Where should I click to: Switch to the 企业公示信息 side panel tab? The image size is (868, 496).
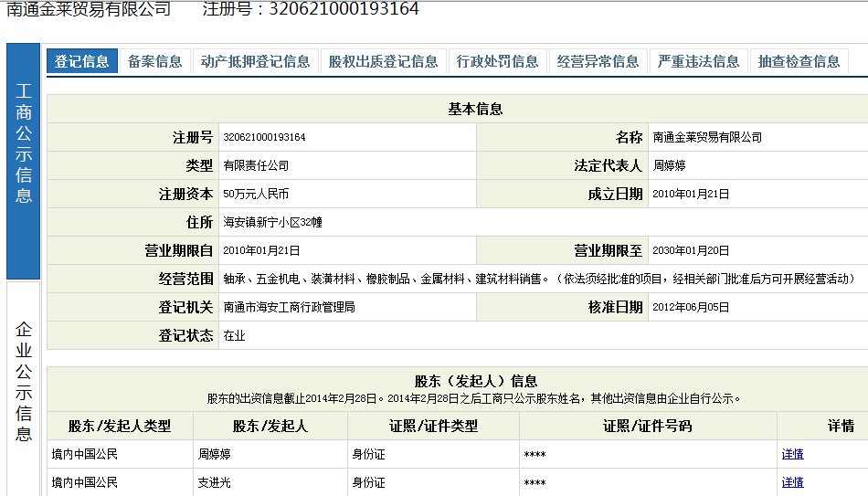(x=24, y=381)
